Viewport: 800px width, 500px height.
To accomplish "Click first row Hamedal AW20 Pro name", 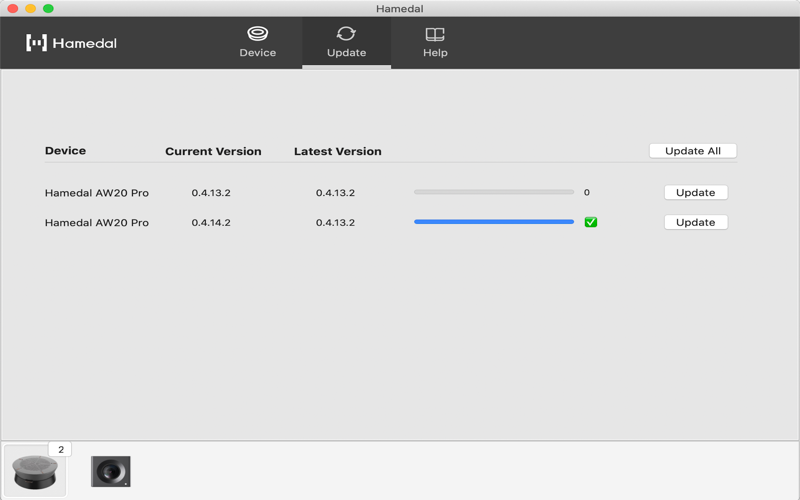I will (97, 193).
